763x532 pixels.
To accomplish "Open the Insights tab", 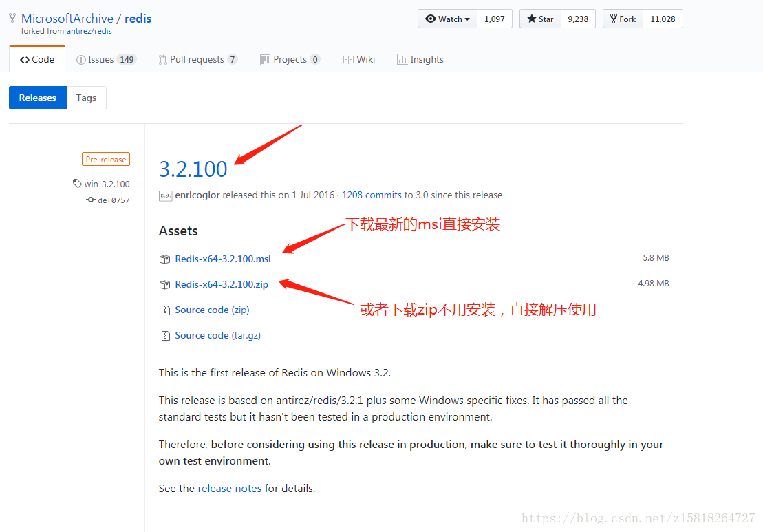I will tap(420, 59).
